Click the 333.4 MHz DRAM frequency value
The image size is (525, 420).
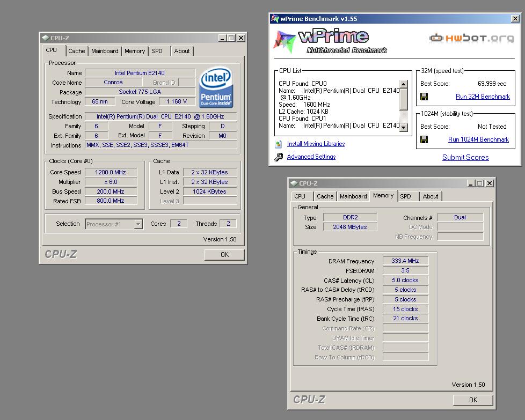(405, 261)
